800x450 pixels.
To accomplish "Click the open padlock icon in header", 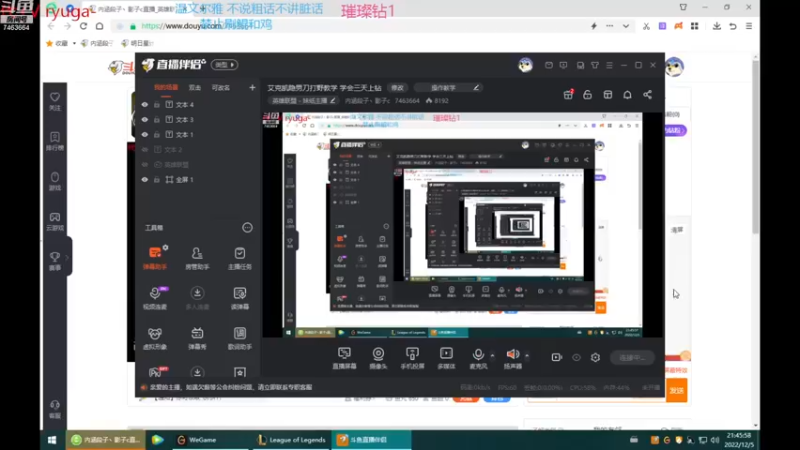I will pyautogui.click(x=587, y=95).
